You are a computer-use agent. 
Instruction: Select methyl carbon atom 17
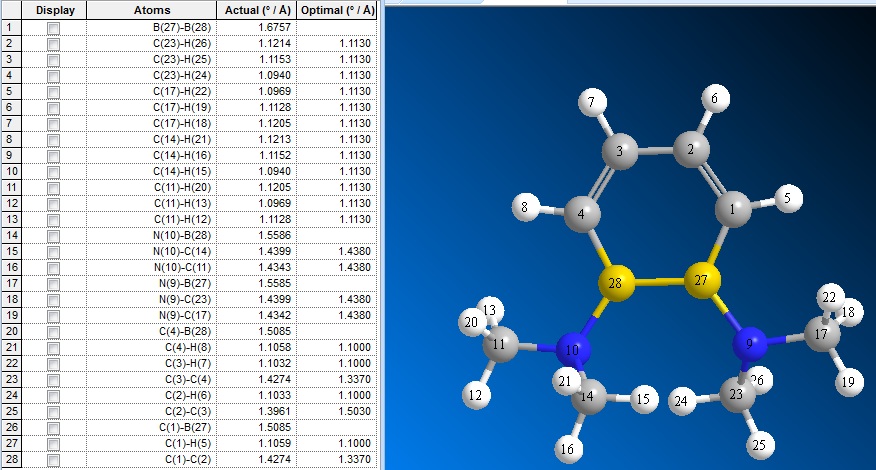(822, 334)
